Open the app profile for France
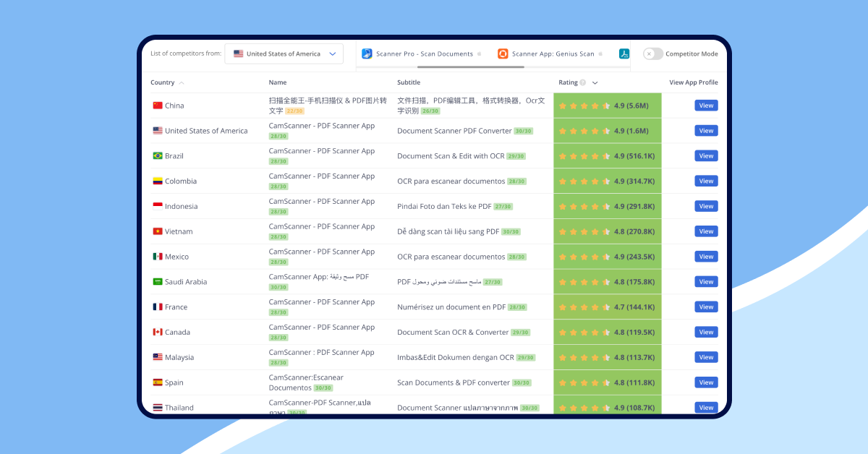 pos(706,307)
